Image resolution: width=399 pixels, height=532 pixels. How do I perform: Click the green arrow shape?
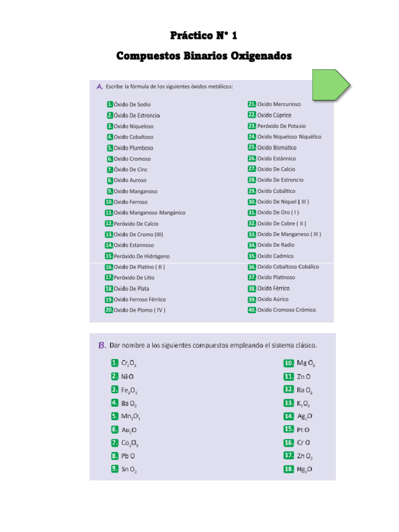click(x=331, y=85)
